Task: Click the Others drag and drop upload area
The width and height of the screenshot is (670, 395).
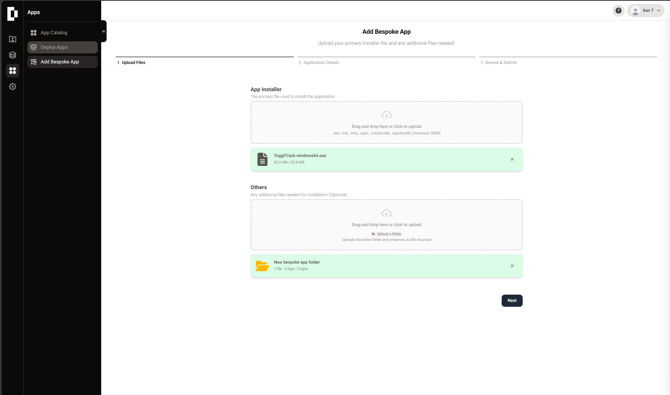Action: [386, 224]
